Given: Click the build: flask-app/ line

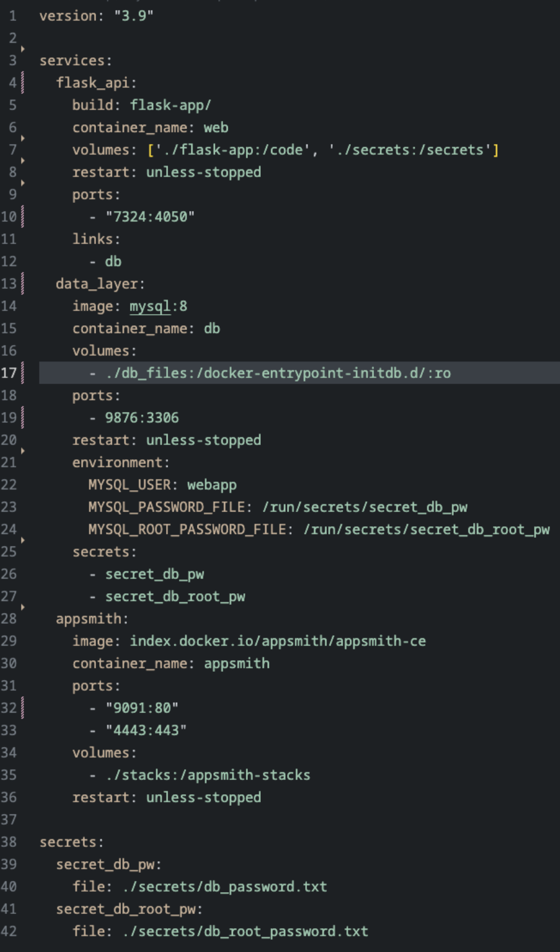Looking at the screenshot, I should pos(142,105).
